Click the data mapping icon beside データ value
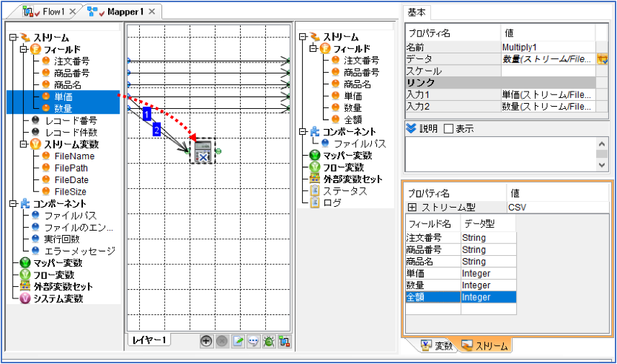This screenshot has width=617, height=364. (602, 59)
